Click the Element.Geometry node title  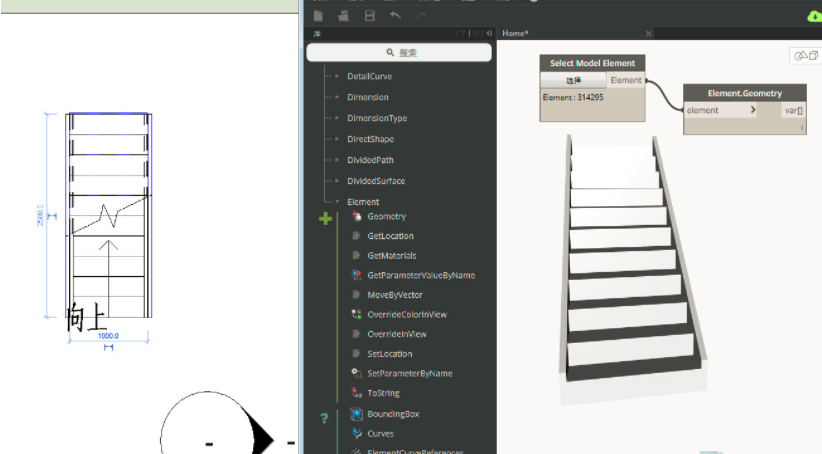[x=744, y=93]
